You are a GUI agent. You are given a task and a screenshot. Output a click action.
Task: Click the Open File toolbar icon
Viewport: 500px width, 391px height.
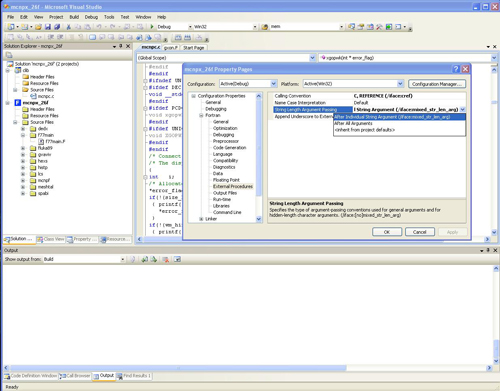pos(38,27)
